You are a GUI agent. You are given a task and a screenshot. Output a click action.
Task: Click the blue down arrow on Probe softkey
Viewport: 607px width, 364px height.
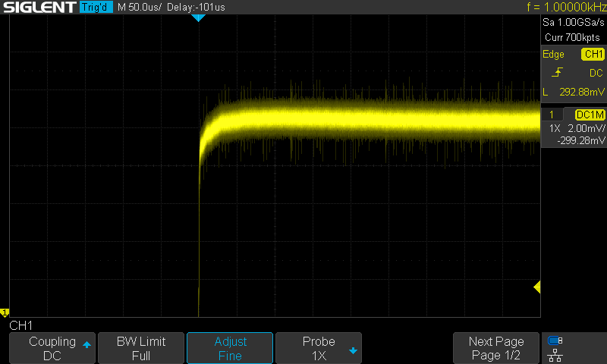point(353,351)
